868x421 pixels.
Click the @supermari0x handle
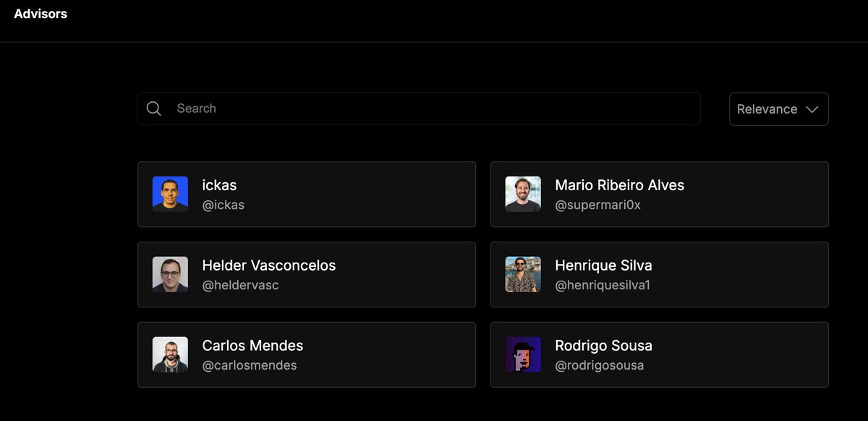[598, 205]
